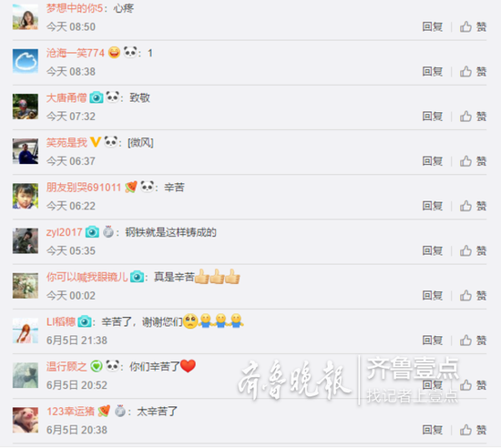This screenshot has height=448, width=501.
Task: Click the camera badge next to 大唐甬僧
Action: 97,97
